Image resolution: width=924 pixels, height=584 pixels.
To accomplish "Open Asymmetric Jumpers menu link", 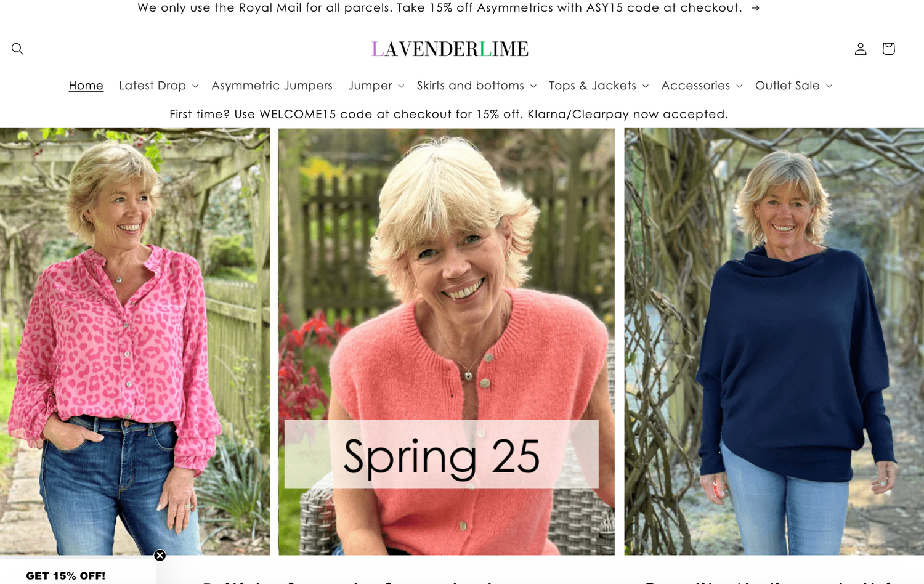I will coord(272,86).
